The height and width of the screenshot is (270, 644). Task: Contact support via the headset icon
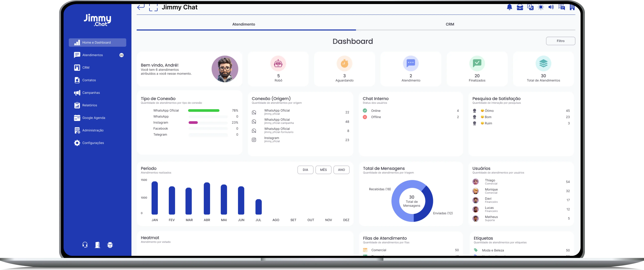coord(85,245)
